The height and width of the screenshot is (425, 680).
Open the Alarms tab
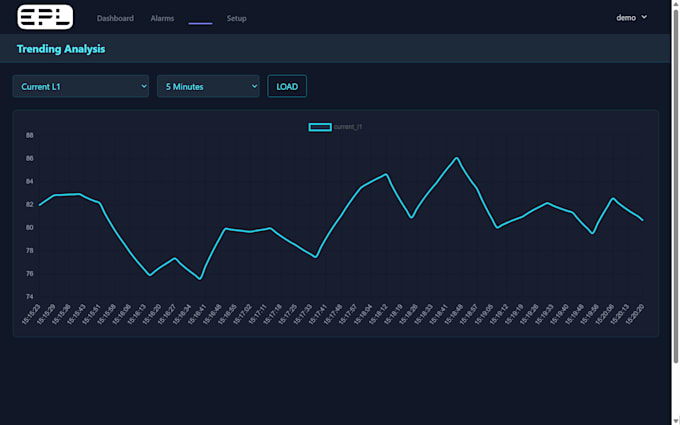point(162,18)
